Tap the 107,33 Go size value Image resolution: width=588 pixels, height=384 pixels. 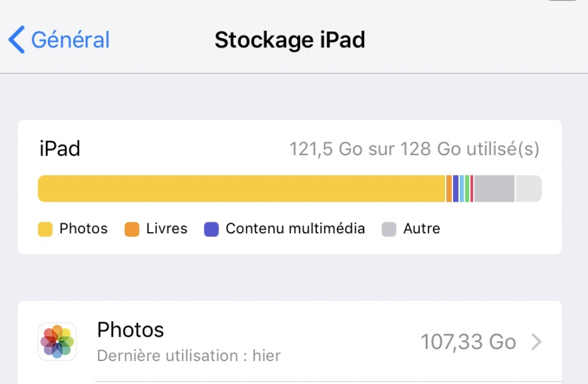pyautogui.click(x=468, y=342)
